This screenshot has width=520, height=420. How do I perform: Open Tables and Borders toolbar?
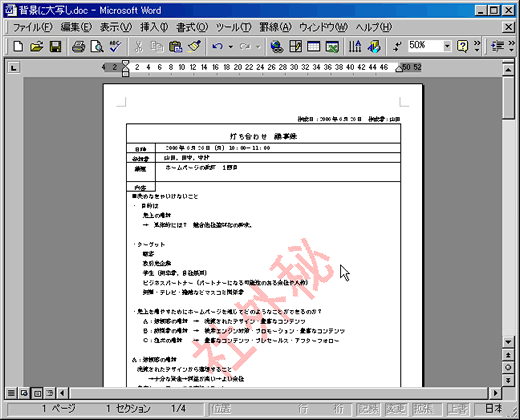295,46
